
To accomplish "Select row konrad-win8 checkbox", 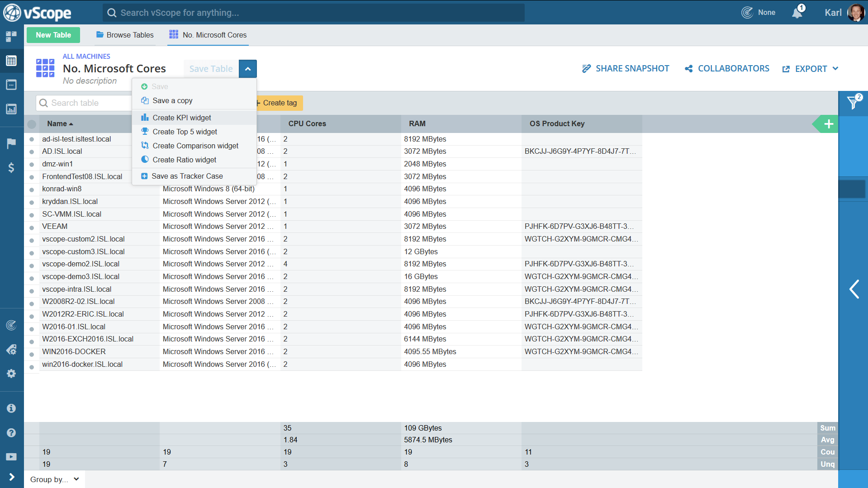I will (x=32, y=190).
